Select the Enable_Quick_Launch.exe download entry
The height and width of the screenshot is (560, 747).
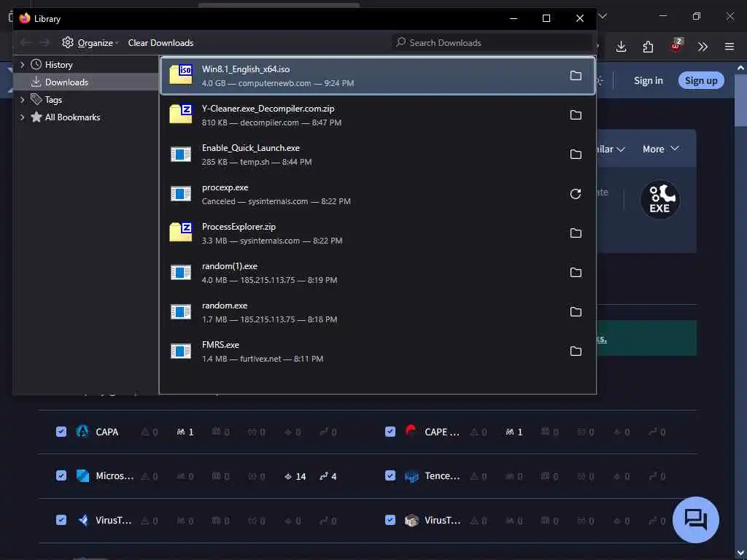(x=378, y=155)
